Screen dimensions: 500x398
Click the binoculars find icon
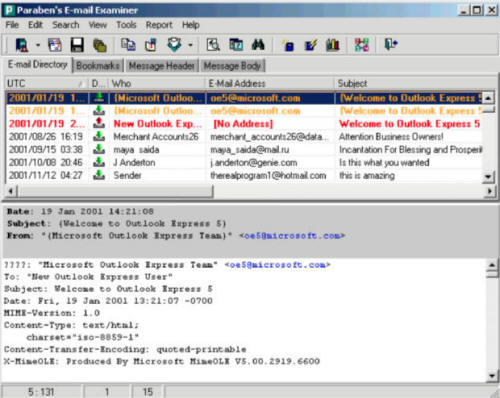click(x=258, y=44)
